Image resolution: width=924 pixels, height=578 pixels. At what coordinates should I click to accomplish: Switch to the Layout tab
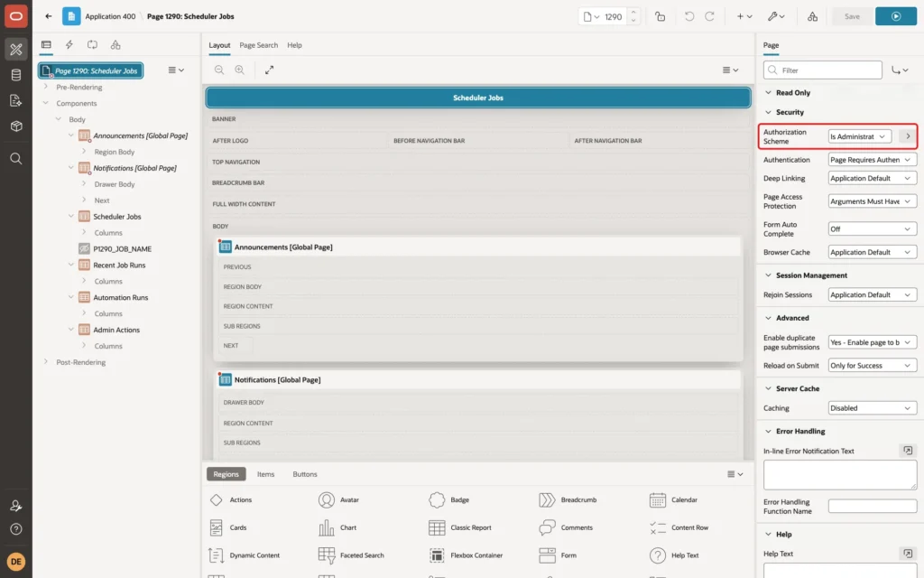pos(219,45)
